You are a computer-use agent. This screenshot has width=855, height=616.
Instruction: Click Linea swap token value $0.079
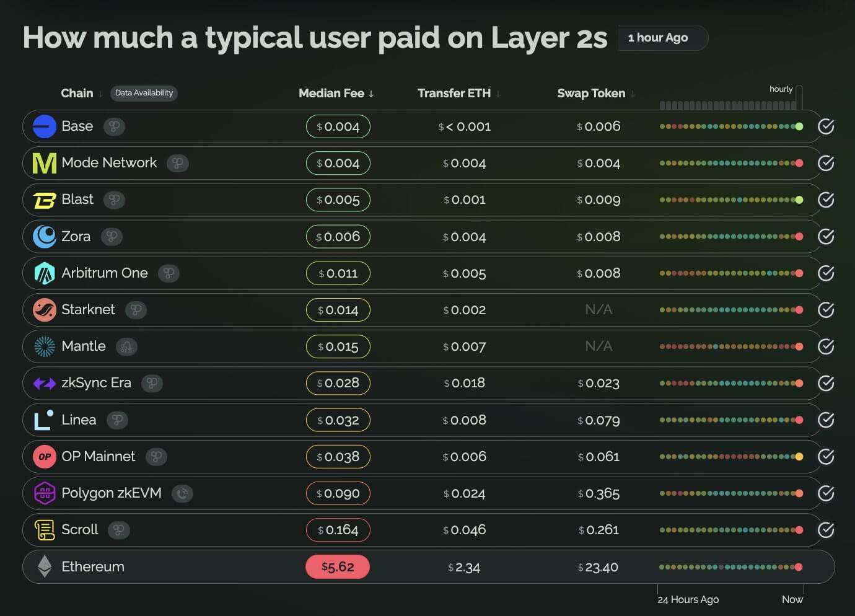pyautogui.click(x=598, y=420)
